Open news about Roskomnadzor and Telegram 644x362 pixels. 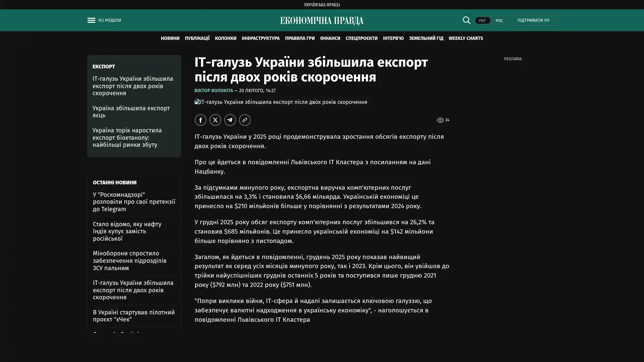134,202
